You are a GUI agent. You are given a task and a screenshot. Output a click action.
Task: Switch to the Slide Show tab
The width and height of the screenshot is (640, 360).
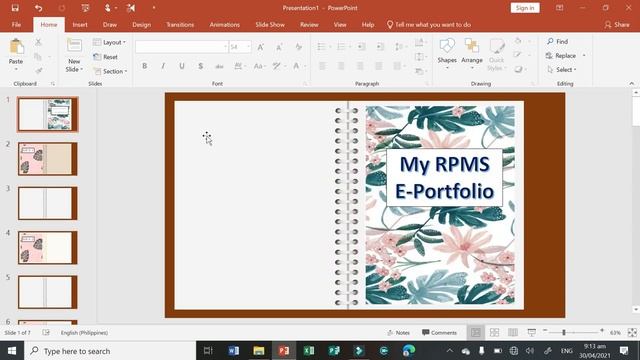[270, 24]
